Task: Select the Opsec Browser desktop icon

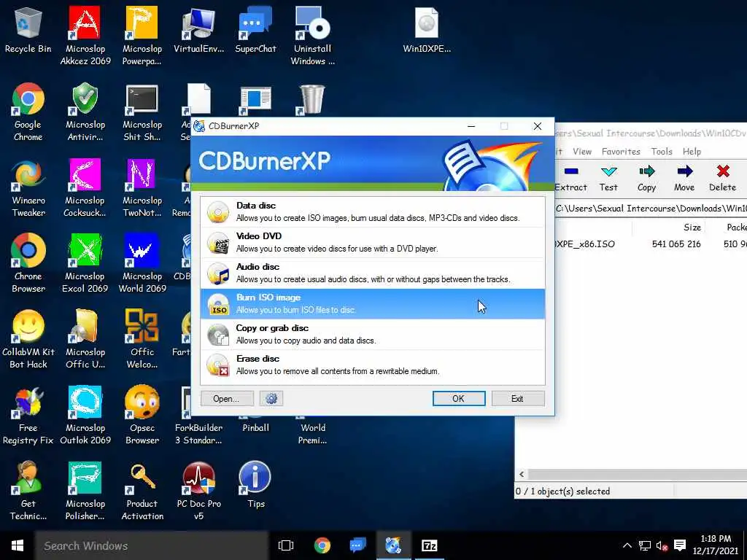Action: (142, 416)
